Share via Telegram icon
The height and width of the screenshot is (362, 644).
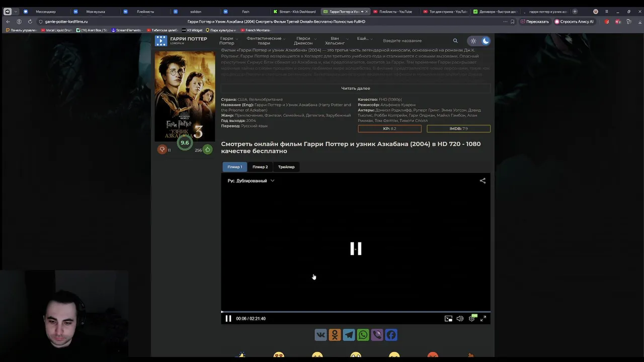point(349,334)
